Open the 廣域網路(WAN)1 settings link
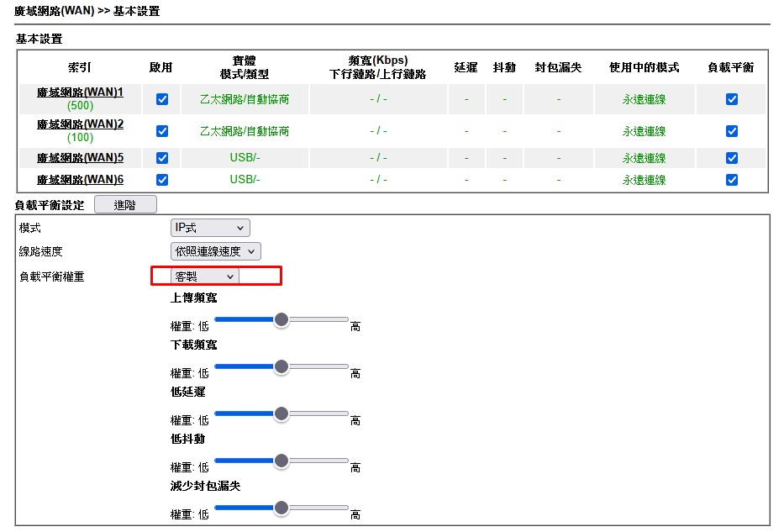Image resolution: width=784 pixels, height=532 pixels. pos(80,92)
